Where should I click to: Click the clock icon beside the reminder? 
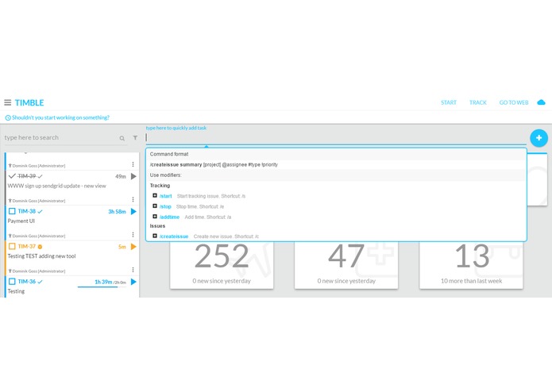[8, 117]
